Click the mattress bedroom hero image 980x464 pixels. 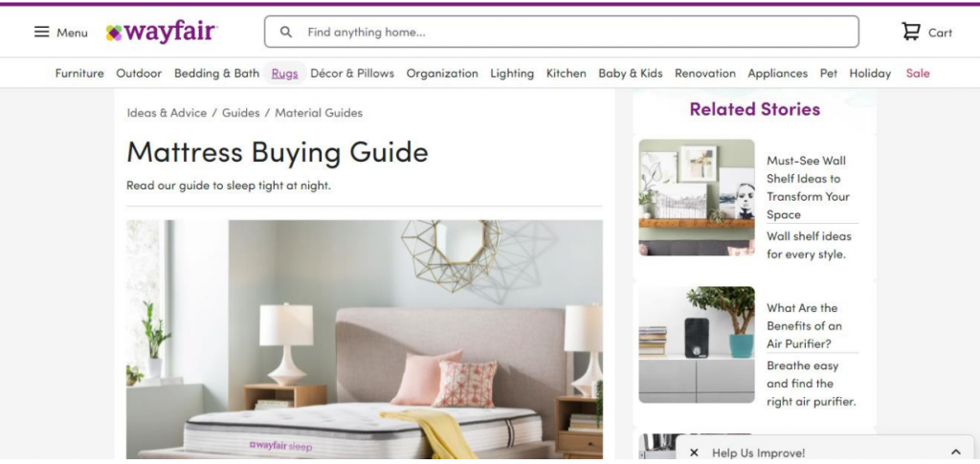(x=365, y=339)
